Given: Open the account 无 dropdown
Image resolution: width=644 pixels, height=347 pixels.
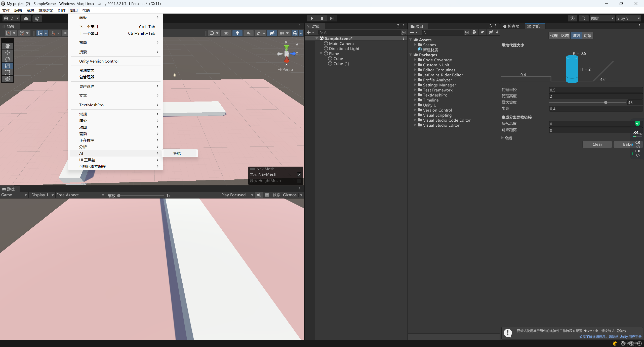Looking at the screenshot, I should [12, 18].
